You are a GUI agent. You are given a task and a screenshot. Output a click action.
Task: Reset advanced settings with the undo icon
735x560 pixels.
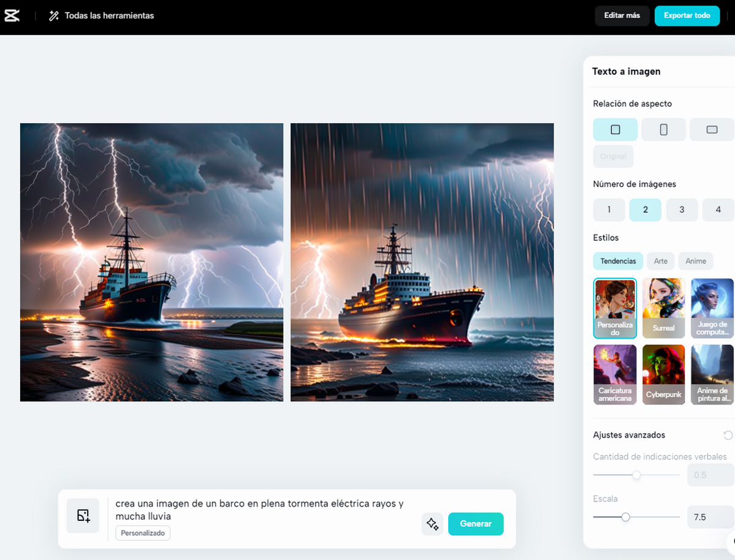tap(728, 435)
